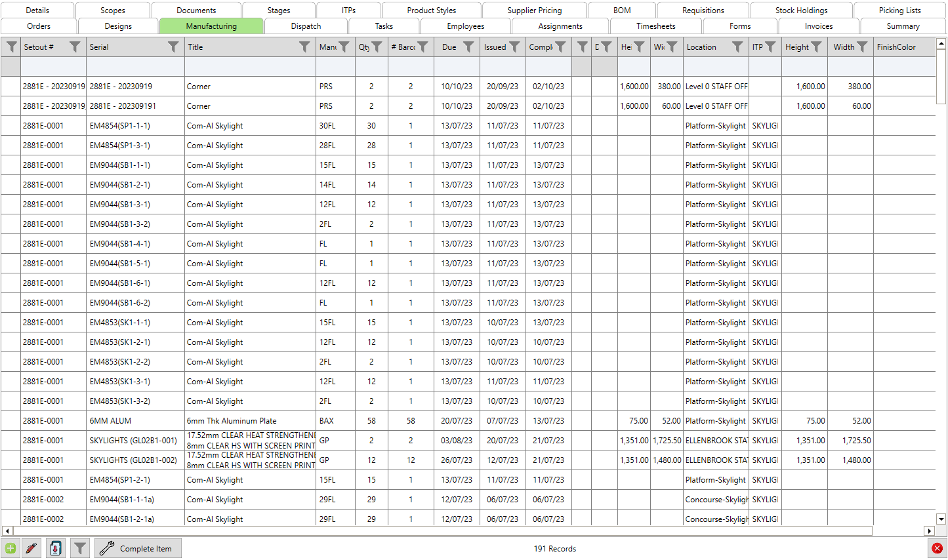
Task: Filter the Serial column
Action: [x=173, y=47]
